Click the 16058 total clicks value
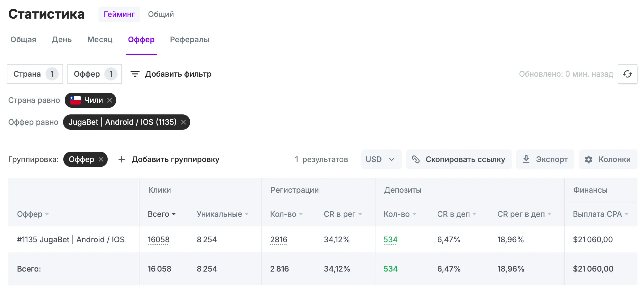Image resolution: width=644 pixels, height=294 pixels. click(x=158, y=240)
